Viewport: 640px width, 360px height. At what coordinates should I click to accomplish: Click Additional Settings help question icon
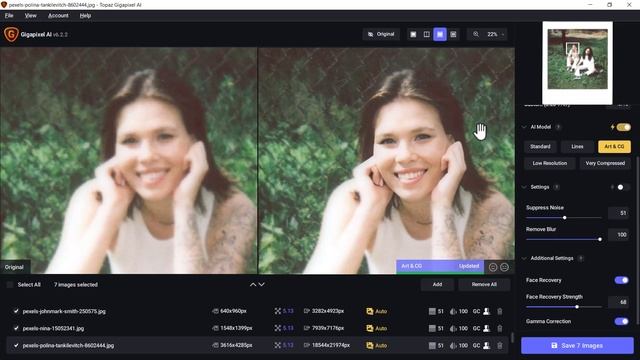(x=580, y=258)
